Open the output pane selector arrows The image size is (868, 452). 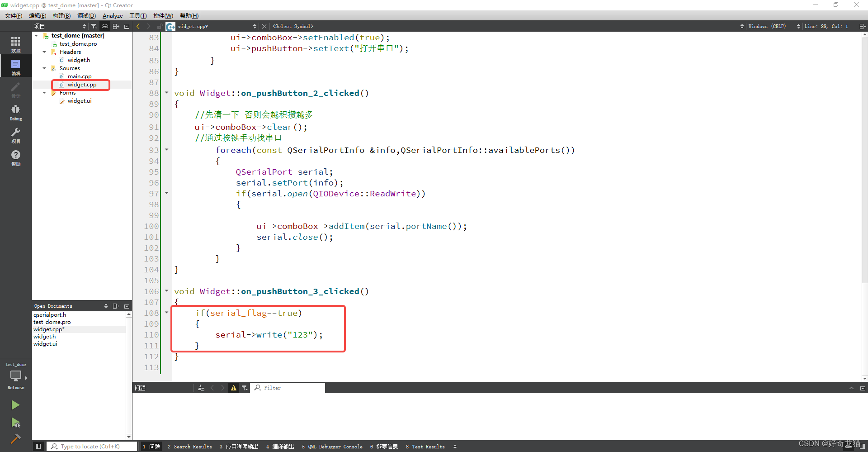[455, 447]
